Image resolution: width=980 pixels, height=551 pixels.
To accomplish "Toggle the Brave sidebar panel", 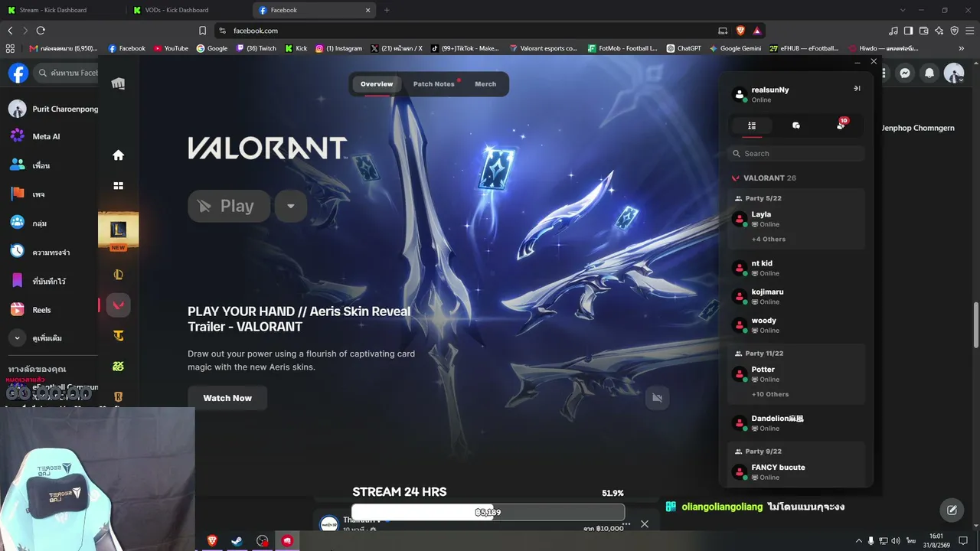I will click(908, 31).
